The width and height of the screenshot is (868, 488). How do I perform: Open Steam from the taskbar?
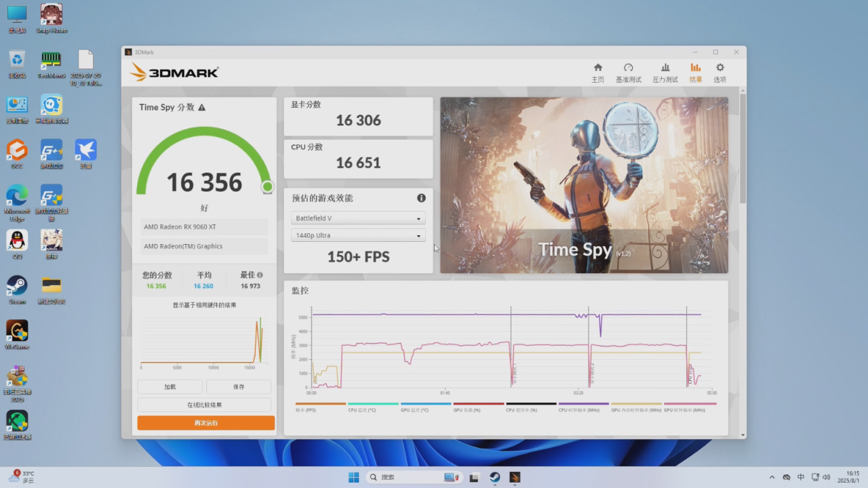click(495, 477)
